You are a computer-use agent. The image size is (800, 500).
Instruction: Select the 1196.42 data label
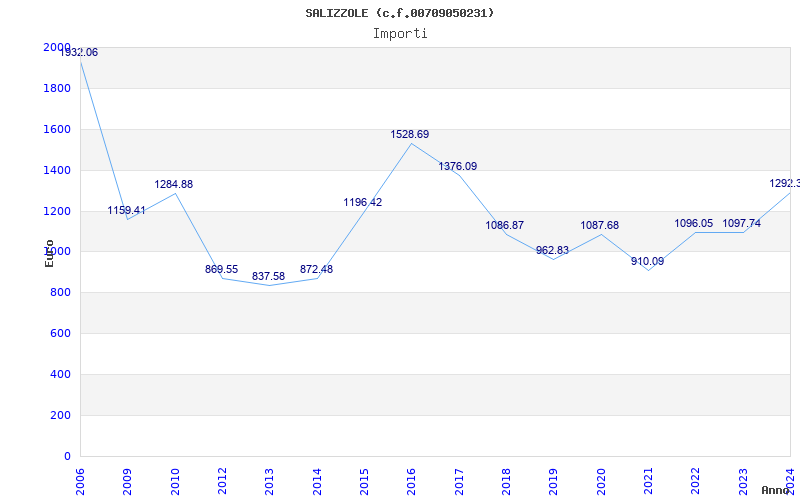(x=363, y=202)
